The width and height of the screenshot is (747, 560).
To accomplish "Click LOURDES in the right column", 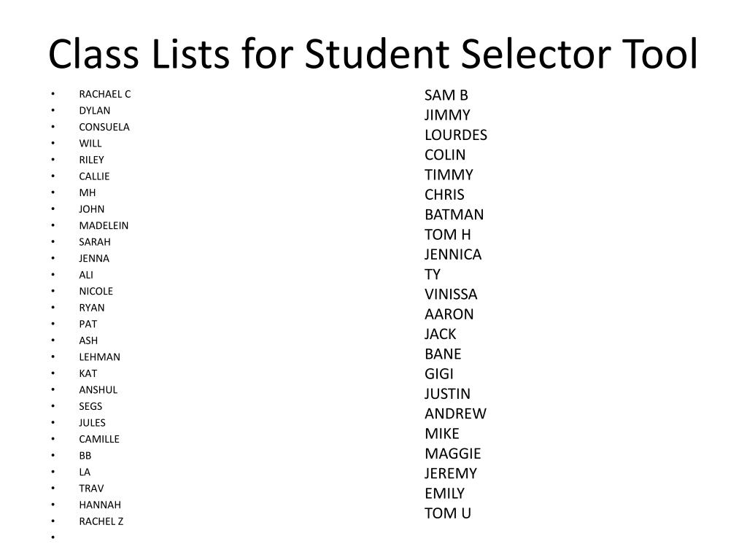I will (x=456, y=135).
